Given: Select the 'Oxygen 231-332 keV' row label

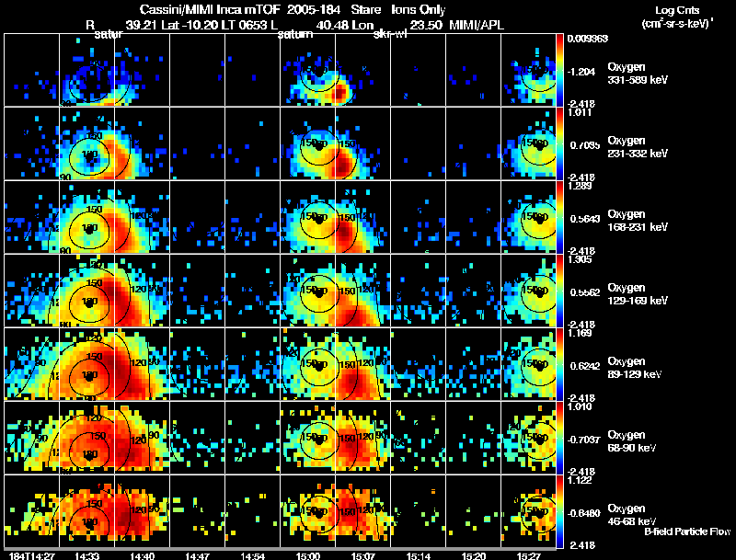Looking at the screenshot, I should tap(638, 147).
